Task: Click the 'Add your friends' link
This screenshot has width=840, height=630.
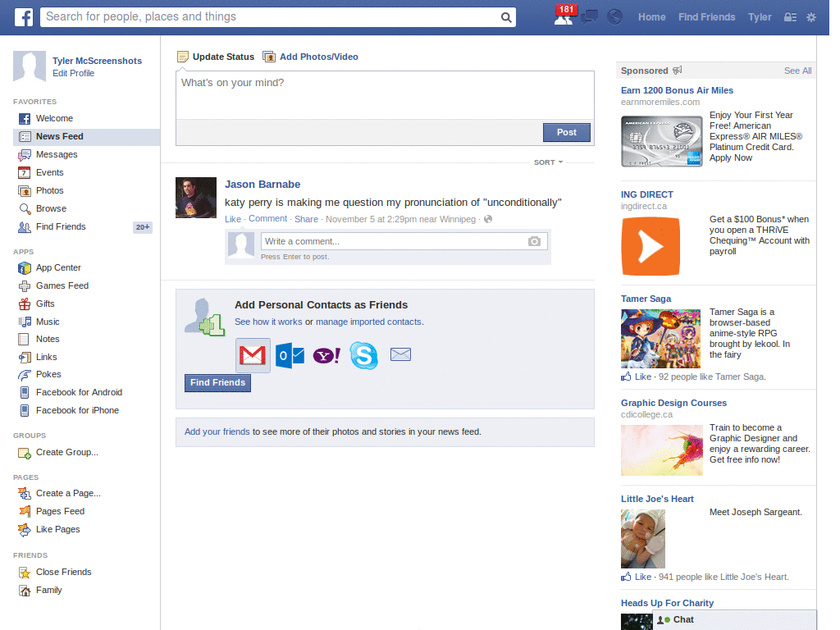Action: coord(217,431)
